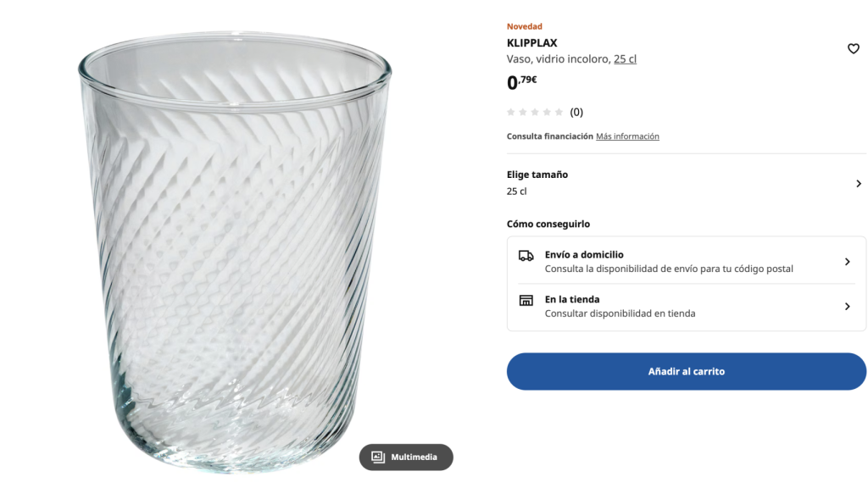Click the fifth rating star
Viewport: 868px width, 488px height.
(559, 111)
